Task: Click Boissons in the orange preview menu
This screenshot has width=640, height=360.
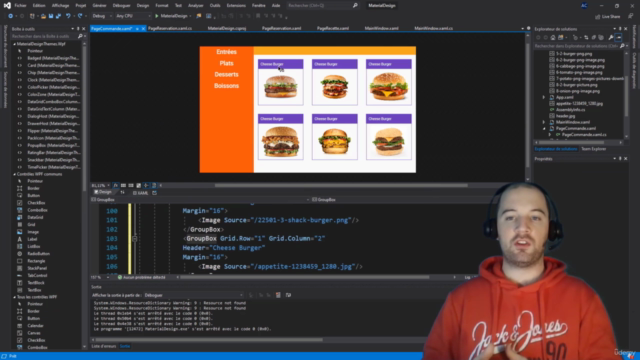Action: coord(227,86)
